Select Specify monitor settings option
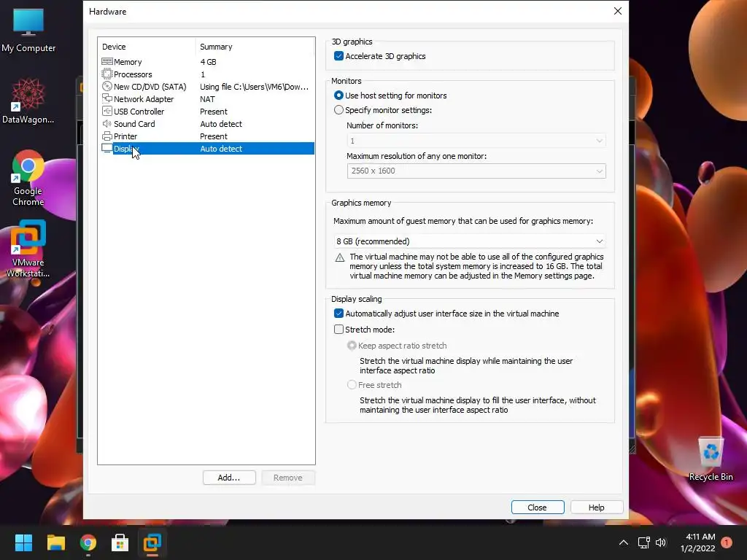 pos(338,110)
